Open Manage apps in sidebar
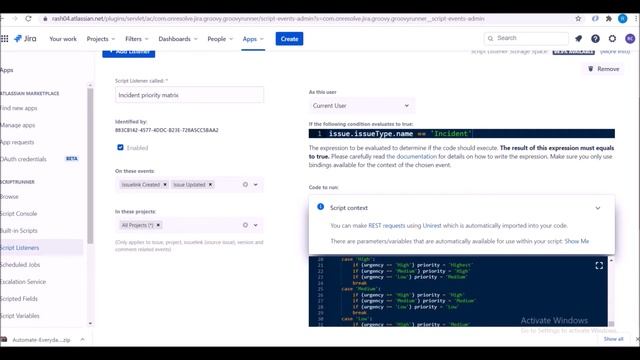Viewport: 640px width, 360px height. 18,125
